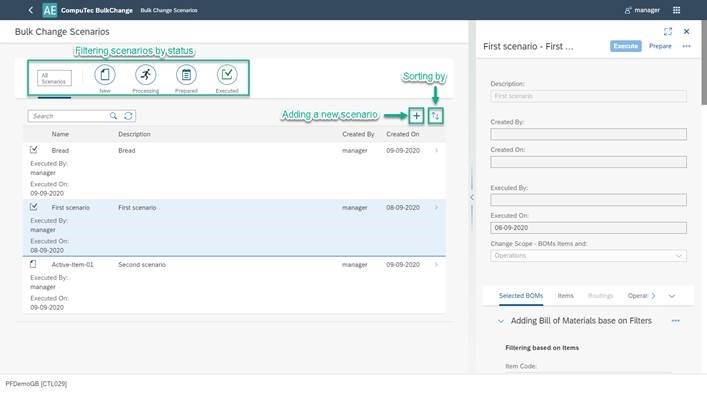Viewport: 707px width, 394px height.
Task: Open the manager user menu
Action: (642, 10)
